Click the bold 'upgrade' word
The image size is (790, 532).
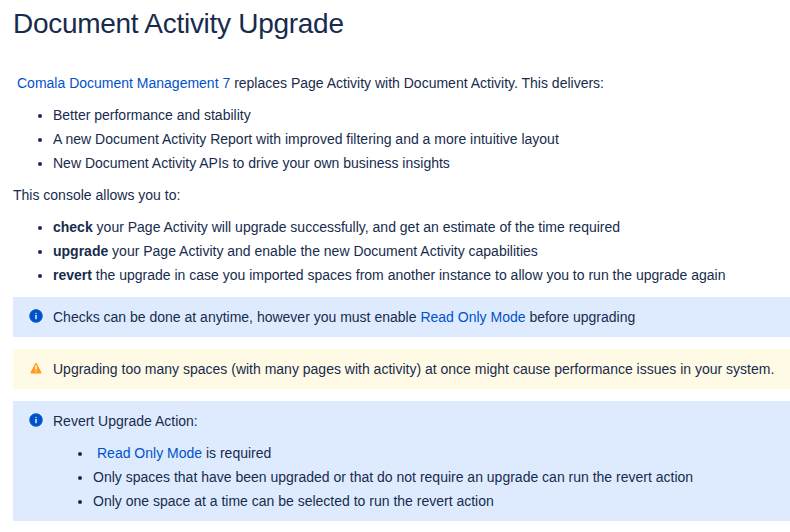79,251
